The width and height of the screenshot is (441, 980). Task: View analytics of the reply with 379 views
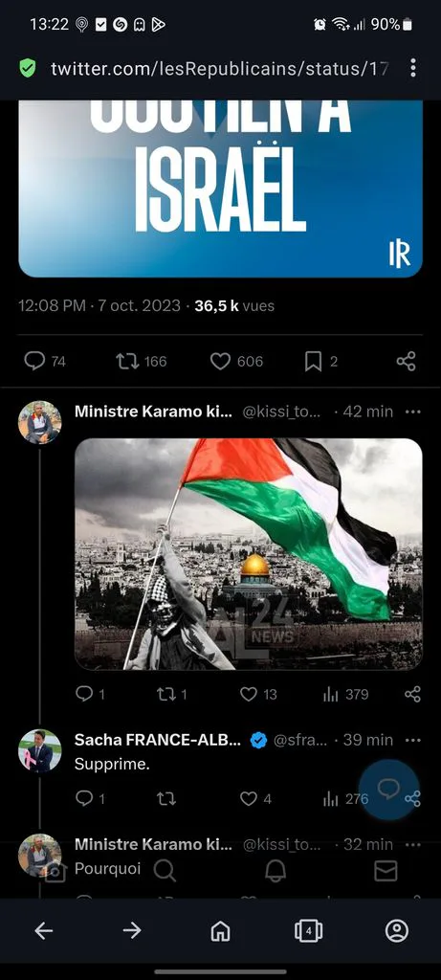pos(331,694)
